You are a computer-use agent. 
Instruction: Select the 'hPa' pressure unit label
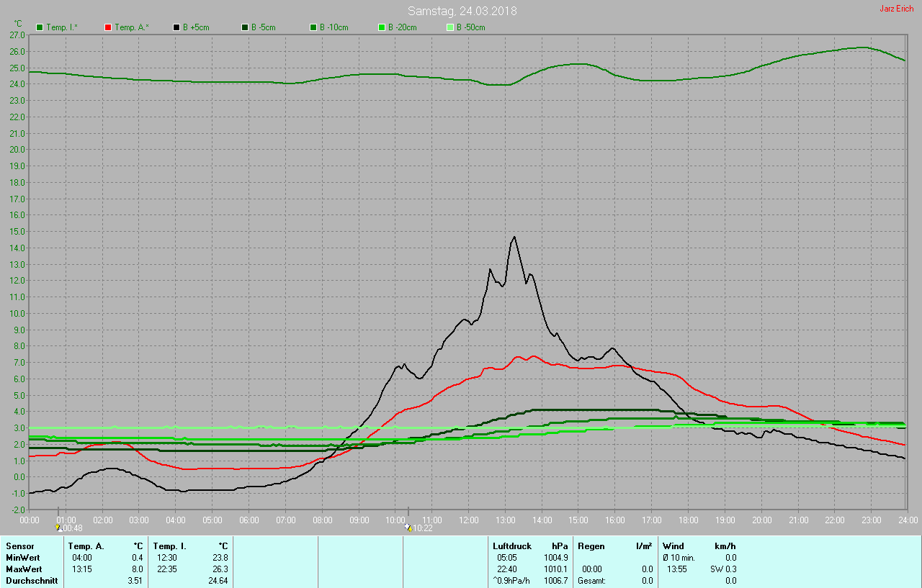tap(560, 546)
